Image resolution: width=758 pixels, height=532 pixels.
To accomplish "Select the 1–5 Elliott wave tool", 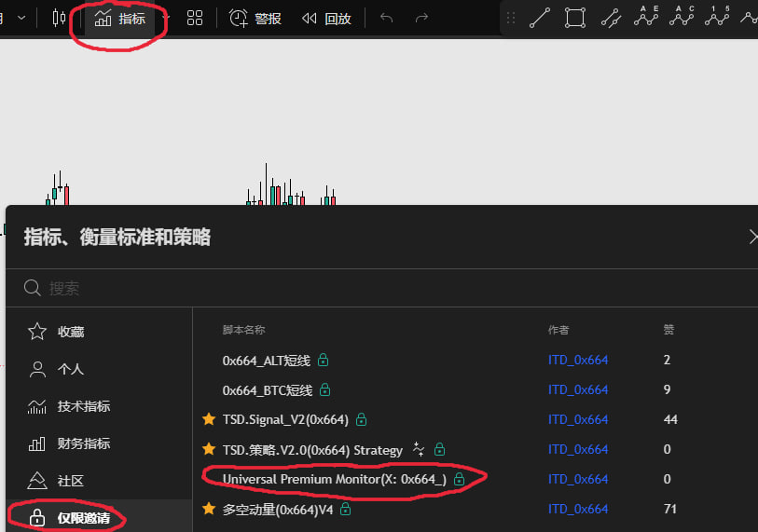I will point(717,17).
